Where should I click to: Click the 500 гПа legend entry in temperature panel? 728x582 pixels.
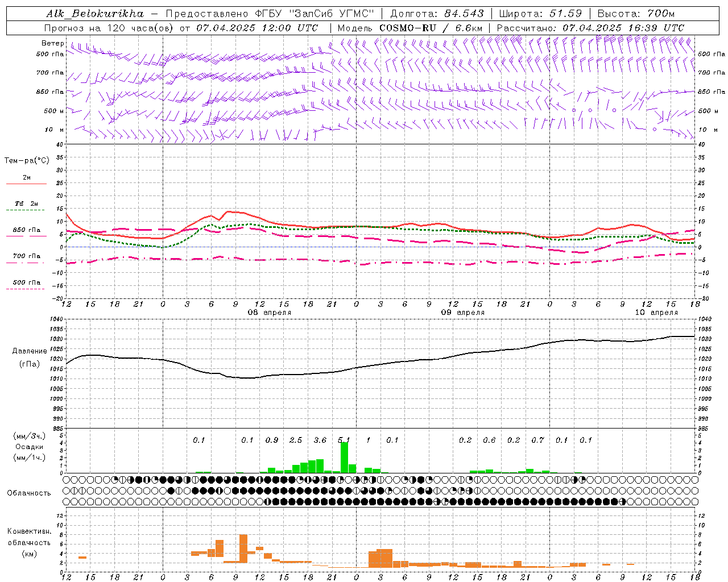coord(27,282)
